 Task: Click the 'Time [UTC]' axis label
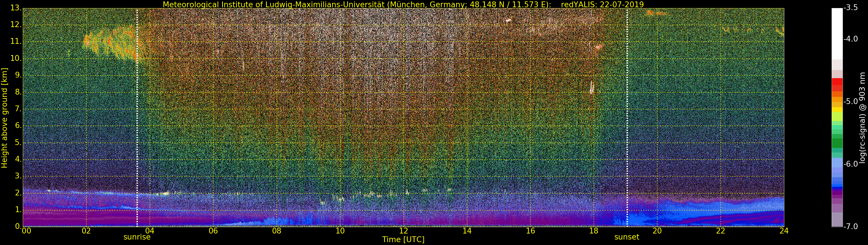tap(403, 240)
